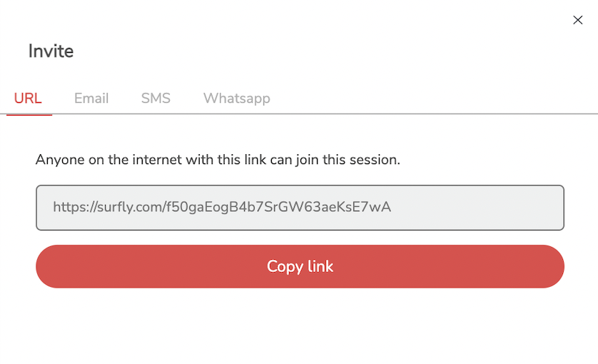Go to the URL invite option
Viewport: 598px width, 364px height.
click(x=28, y=98)
